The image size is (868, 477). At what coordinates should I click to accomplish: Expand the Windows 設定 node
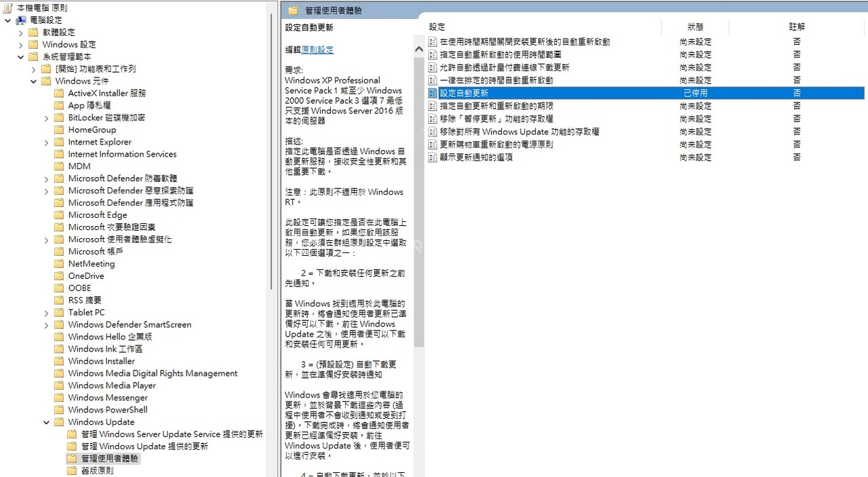pos(20,45)
